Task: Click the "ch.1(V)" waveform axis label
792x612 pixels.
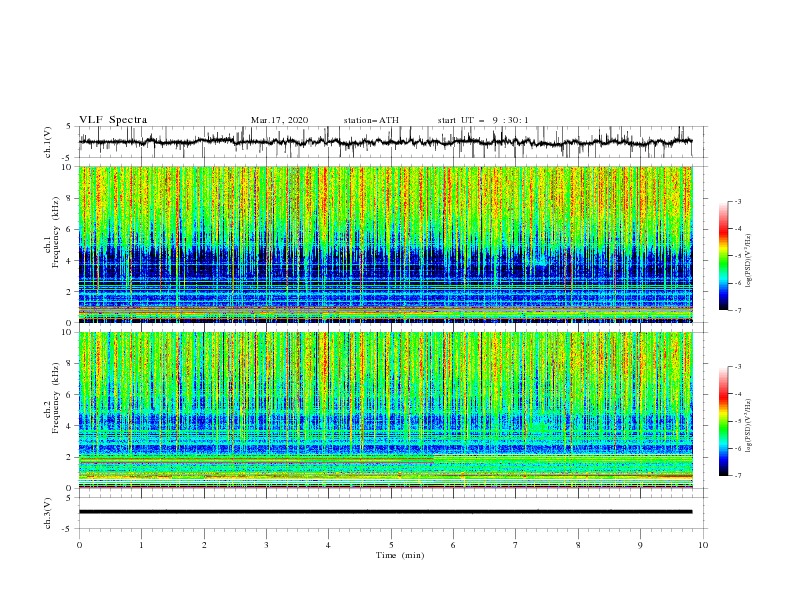Action: [48, 142]
